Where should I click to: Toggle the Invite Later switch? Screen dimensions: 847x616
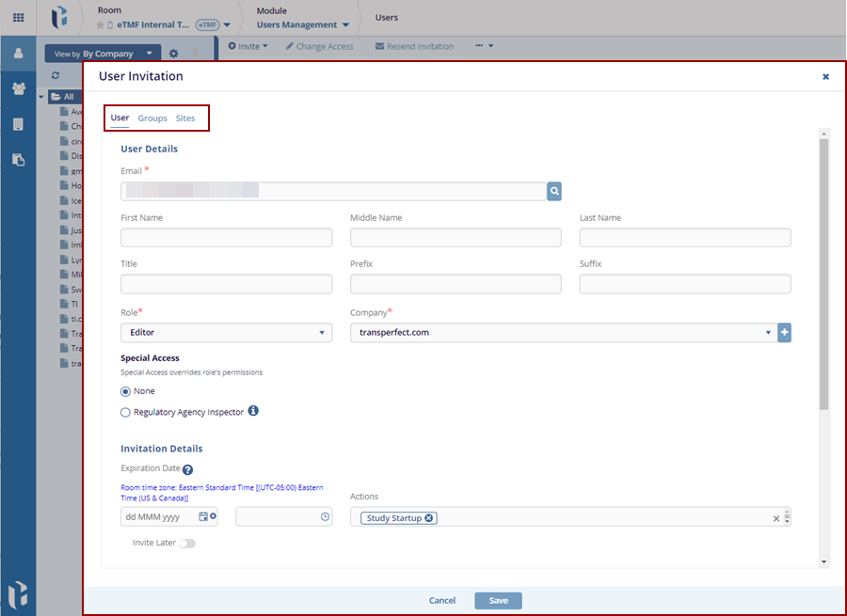tap(187, 543)
